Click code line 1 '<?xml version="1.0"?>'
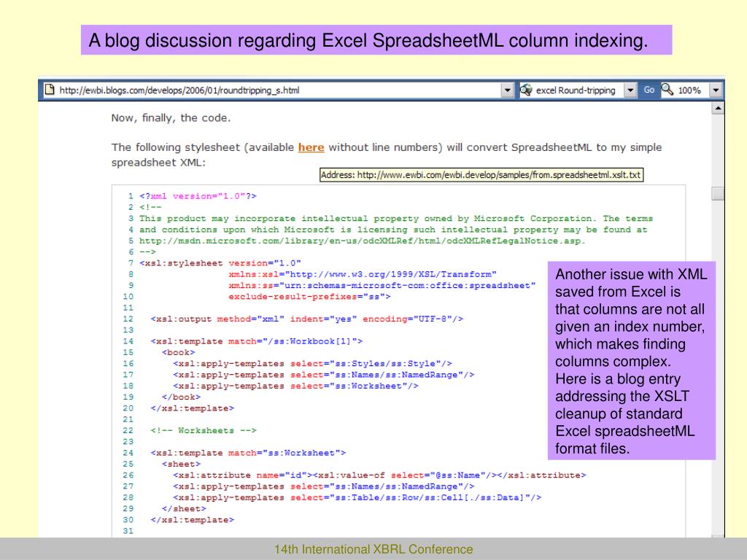 198,196
